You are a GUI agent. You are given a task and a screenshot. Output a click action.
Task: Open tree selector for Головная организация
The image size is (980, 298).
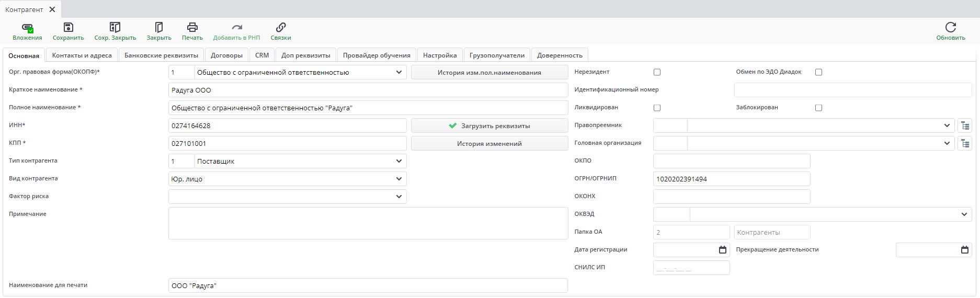(965, 143)
